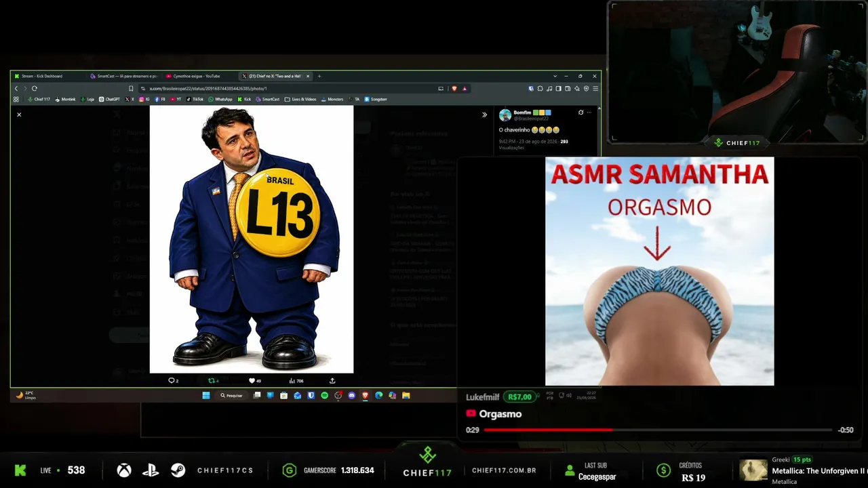Viewport: 868px width, 488px height.
Task: Select the Chief no X tab
Action: [x=275, y=76]
